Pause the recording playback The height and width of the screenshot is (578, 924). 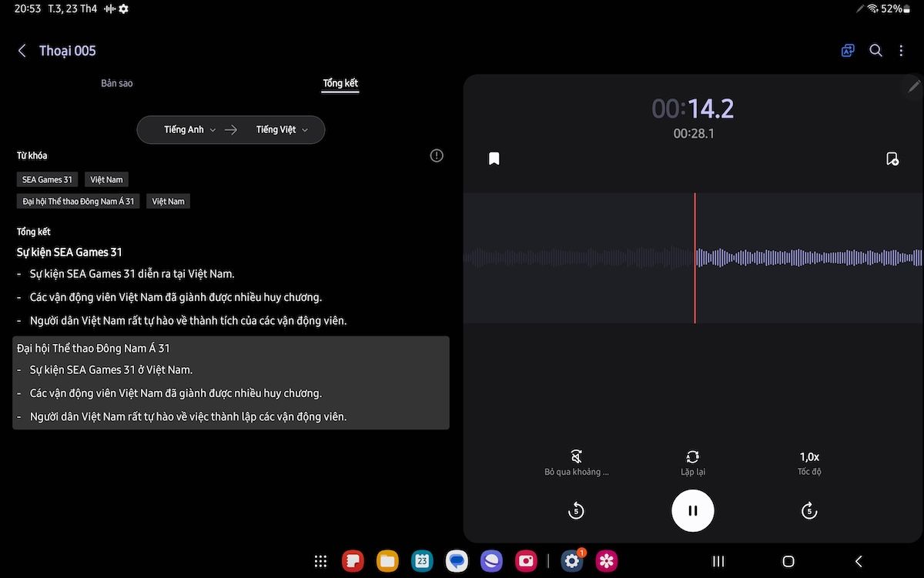click(693, 510)
